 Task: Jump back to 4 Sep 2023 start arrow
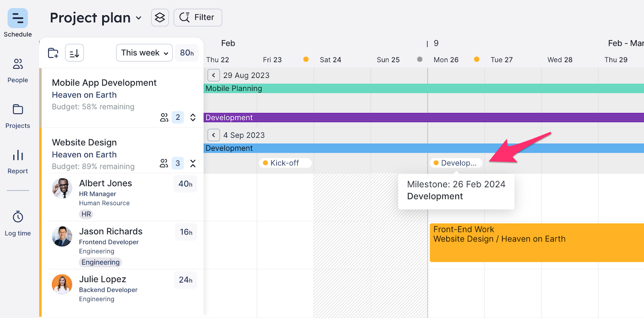[213, 135]
